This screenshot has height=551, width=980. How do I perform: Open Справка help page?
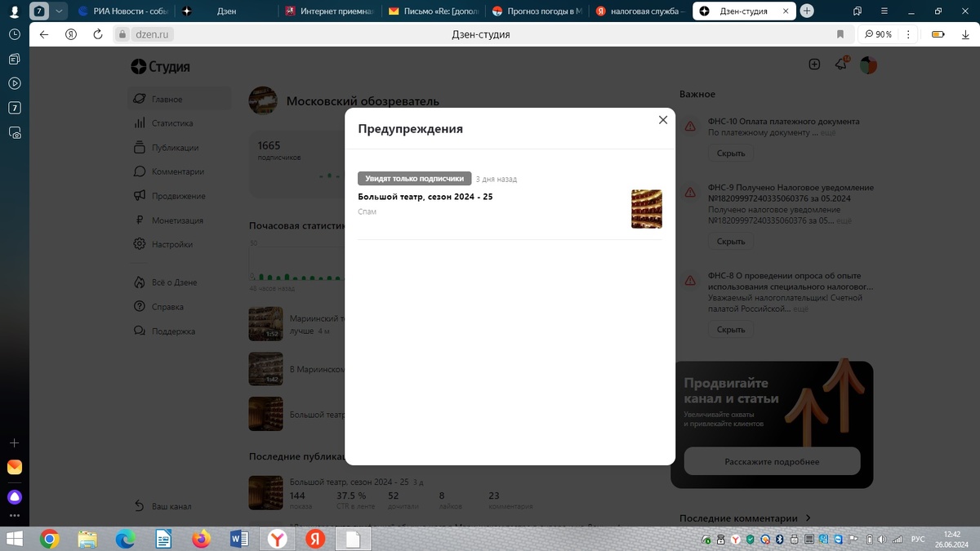coord(167,307)
